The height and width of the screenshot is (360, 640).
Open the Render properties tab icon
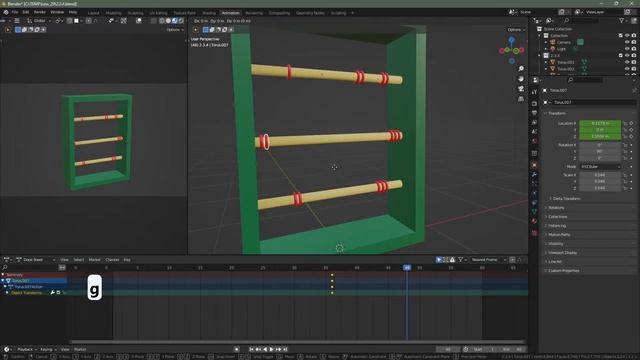[x=534, y=104]
